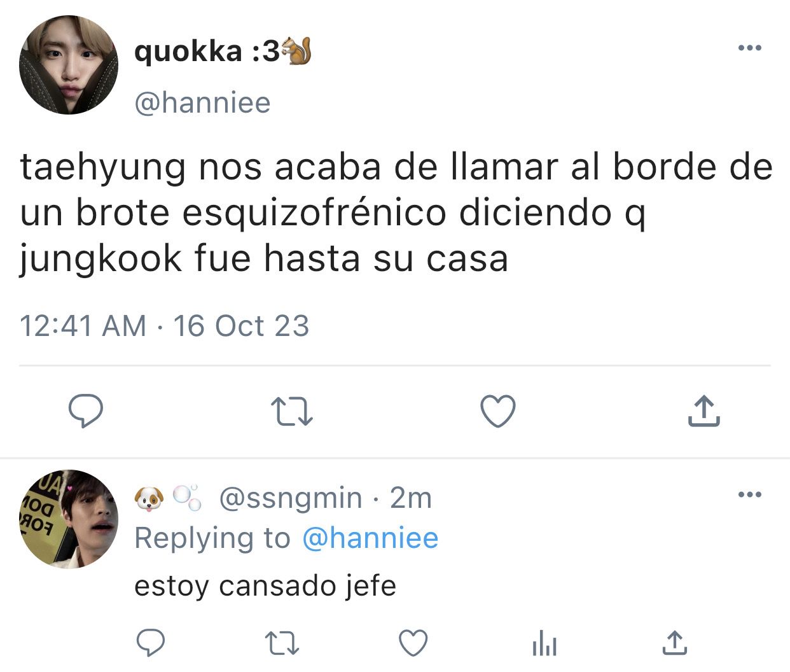This screenshot has height=672, width=790.
Task: Open more options menu for main tweet
Action: [749, 47]
